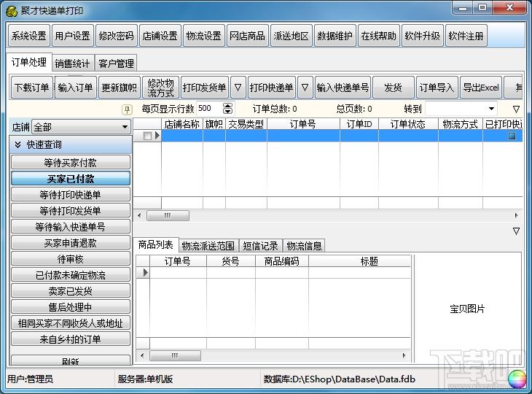Collapse the detail panel with the triangle above 商品列表
532x394 pixels.
pyautogui.click(x=516, y=231)
